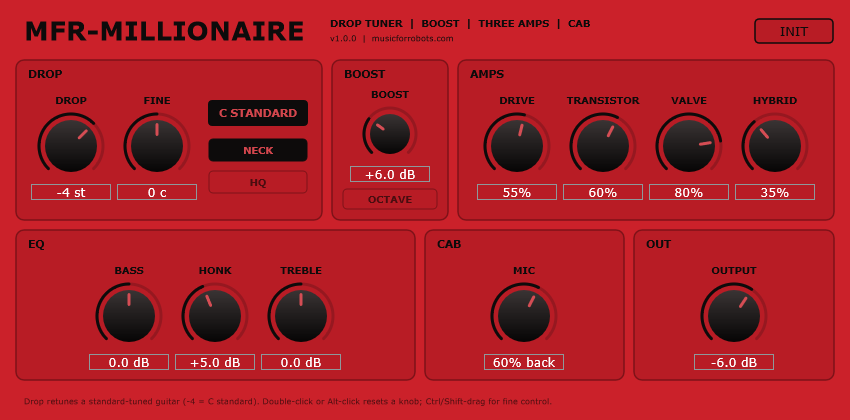The width and height of the screenshot is (850, 420).
Task: Click the EQ section heading
Action: (x=36, y=244)
